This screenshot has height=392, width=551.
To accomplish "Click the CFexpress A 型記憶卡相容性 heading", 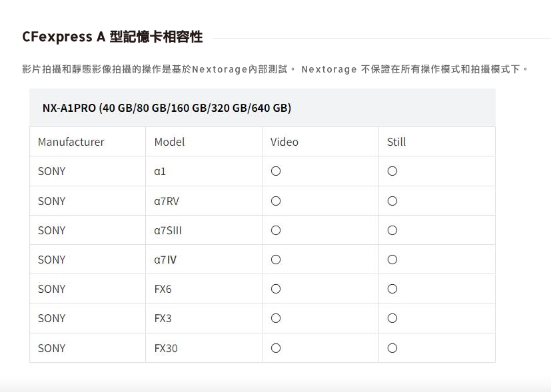I will [113, 37].
